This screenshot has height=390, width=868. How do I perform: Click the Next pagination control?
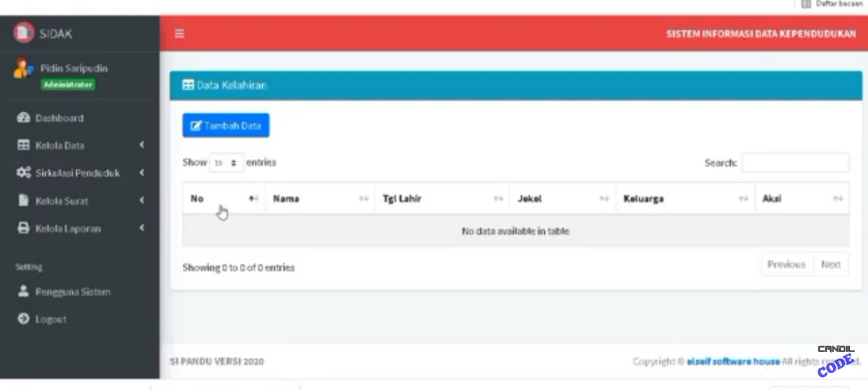[830, 264]
